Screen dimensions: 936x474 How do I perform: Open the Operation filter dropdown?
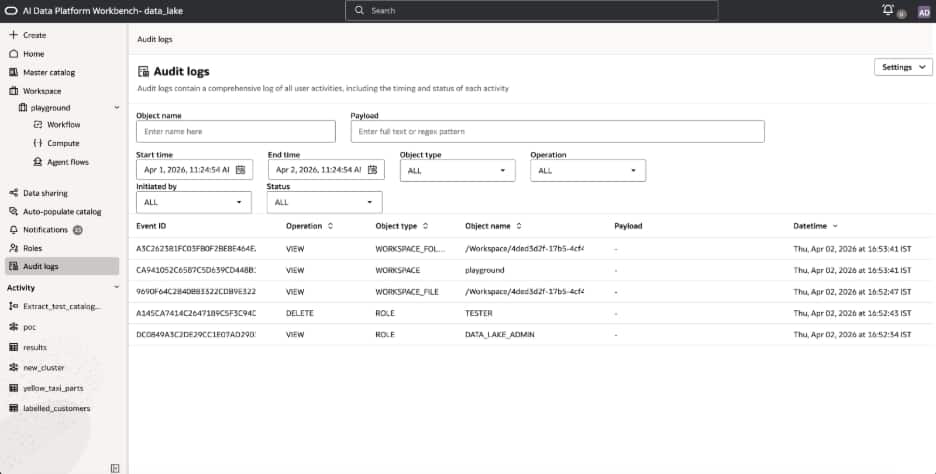(x=588, y=171)
